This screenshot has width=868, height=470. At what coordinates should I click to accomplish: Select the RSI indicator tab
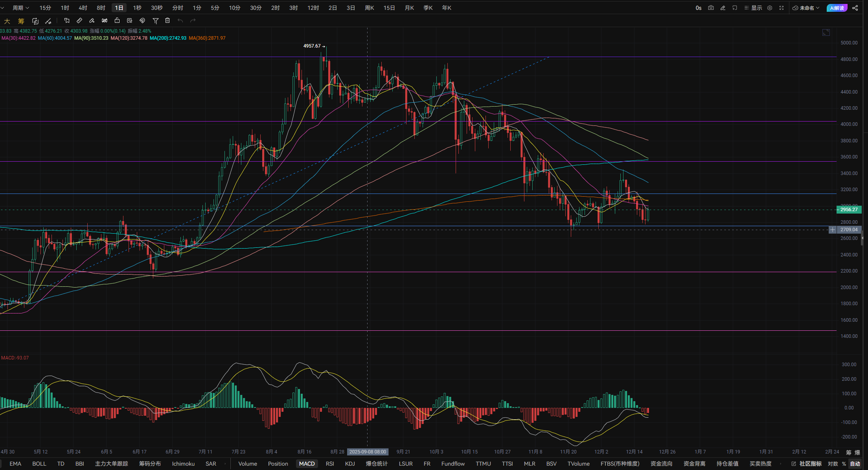(x=330, y=464)
